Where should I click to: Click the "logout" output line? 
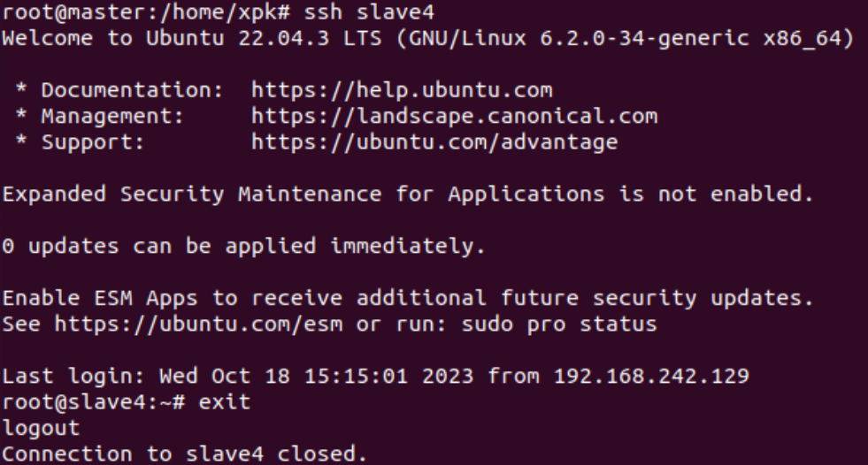coord(41,429)
